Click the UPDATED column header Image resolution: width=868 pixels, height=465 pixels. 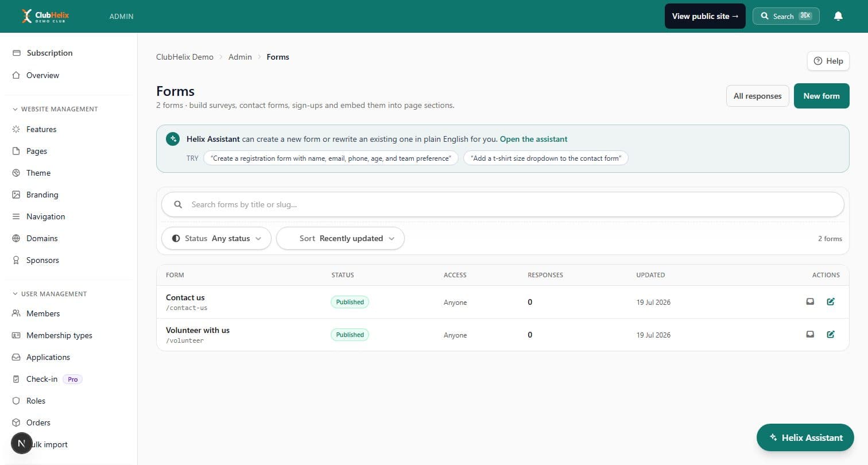click(650, 275)
